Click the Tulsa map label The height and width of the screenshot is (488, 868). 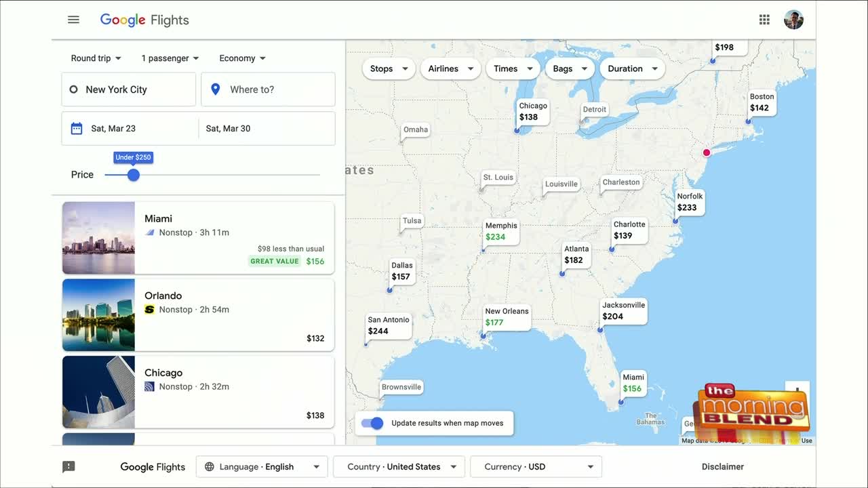click(x=412, y=221)
